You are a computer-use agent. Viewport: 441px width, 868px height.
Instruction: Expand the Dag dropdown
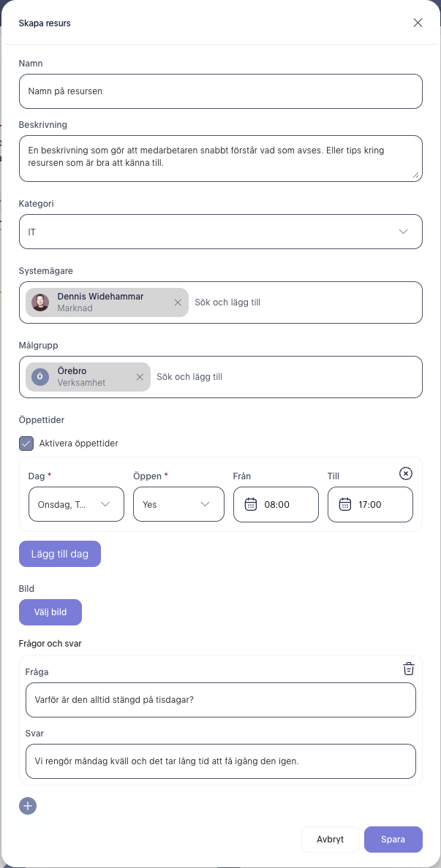coord(77,504)
